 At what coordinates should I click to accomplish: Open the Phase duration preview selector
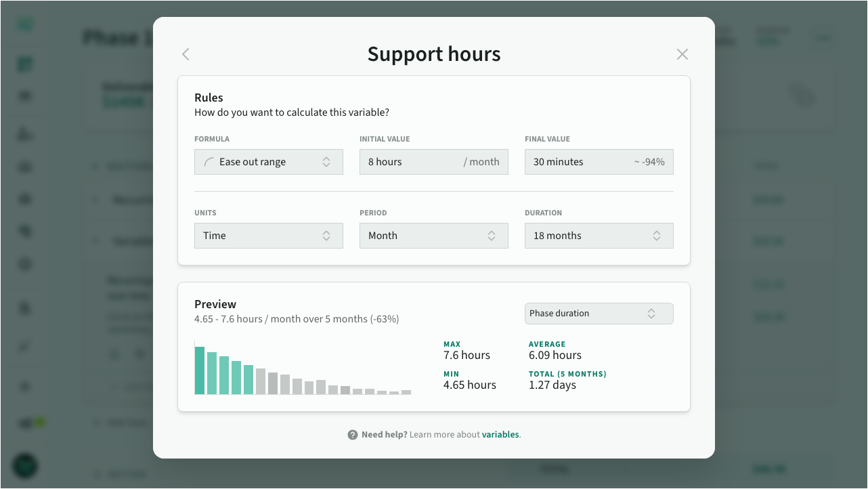coord(599,314)
